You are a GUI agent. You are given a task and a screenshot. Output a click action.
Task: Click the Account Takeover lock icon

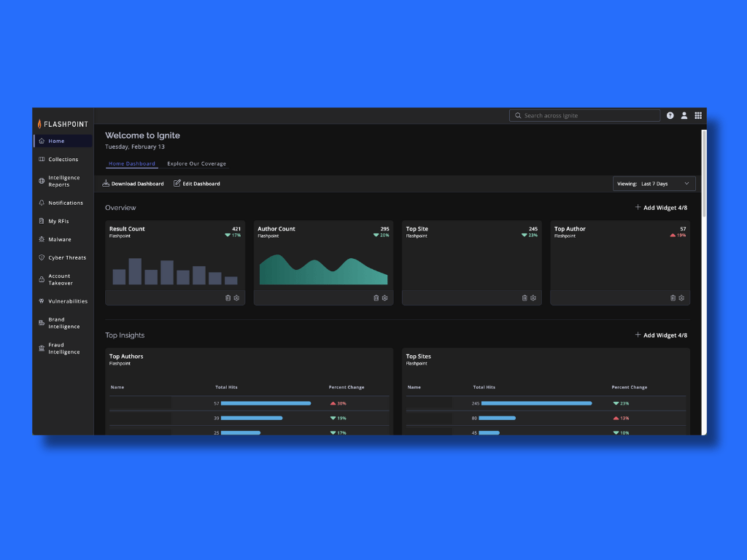click(42, 279)
